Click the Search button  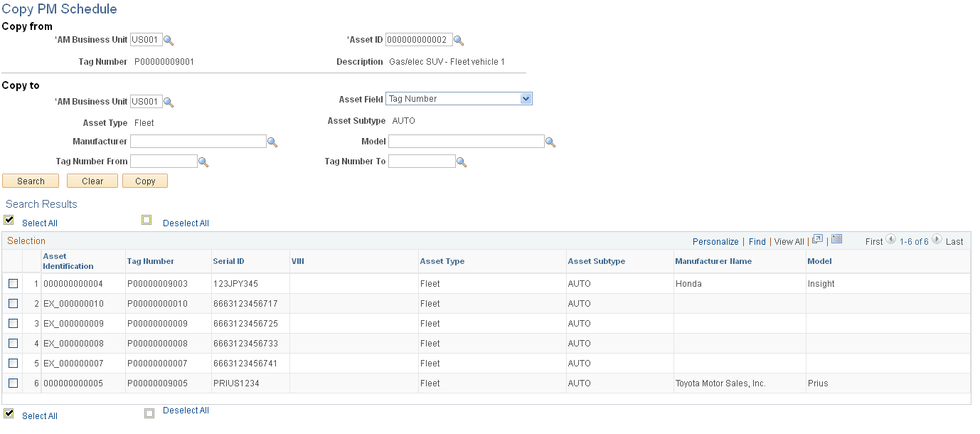click(31, 181)
